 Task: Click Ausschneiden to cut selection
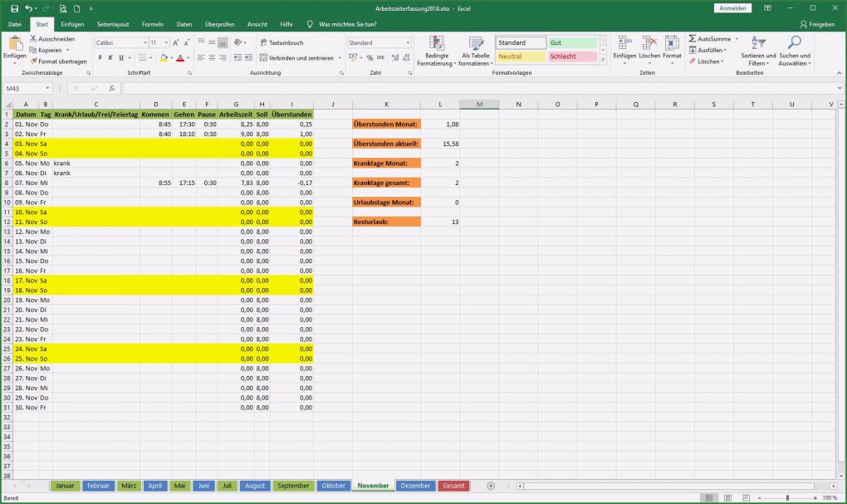point(54,39)
